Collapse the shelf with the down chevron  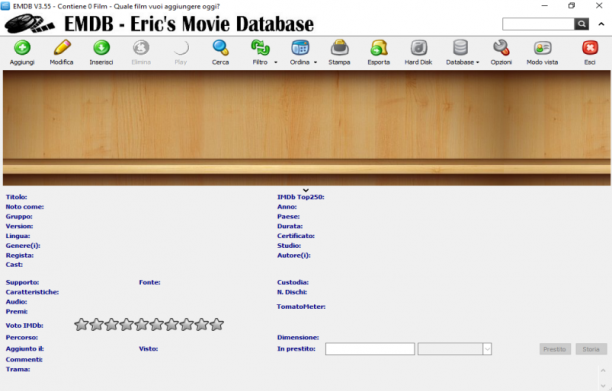coord(306,190)
